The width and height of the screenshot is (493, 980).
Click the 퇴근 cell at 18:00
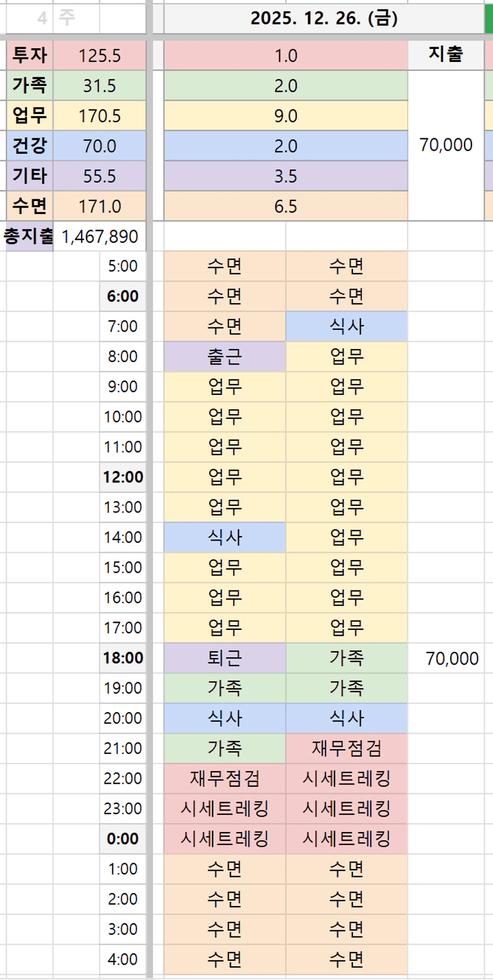225,658
